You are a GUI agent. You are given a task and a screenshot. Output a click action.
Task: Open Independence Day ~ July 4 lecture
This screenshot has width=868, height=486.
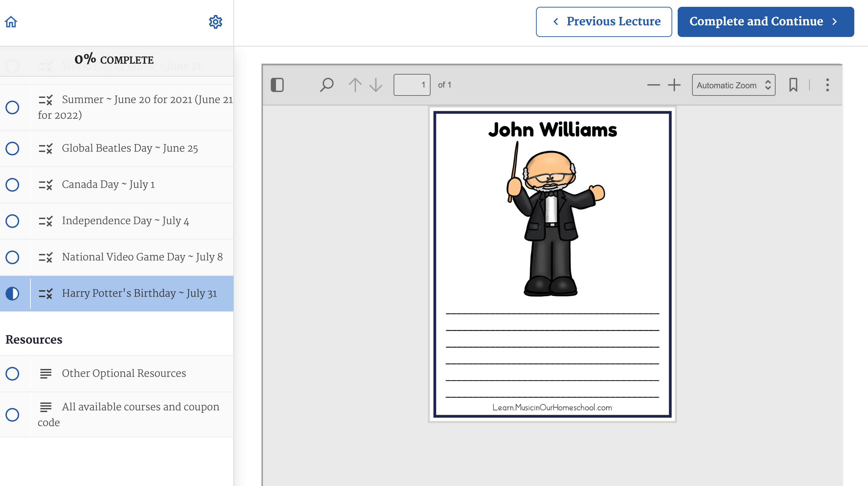117,221
